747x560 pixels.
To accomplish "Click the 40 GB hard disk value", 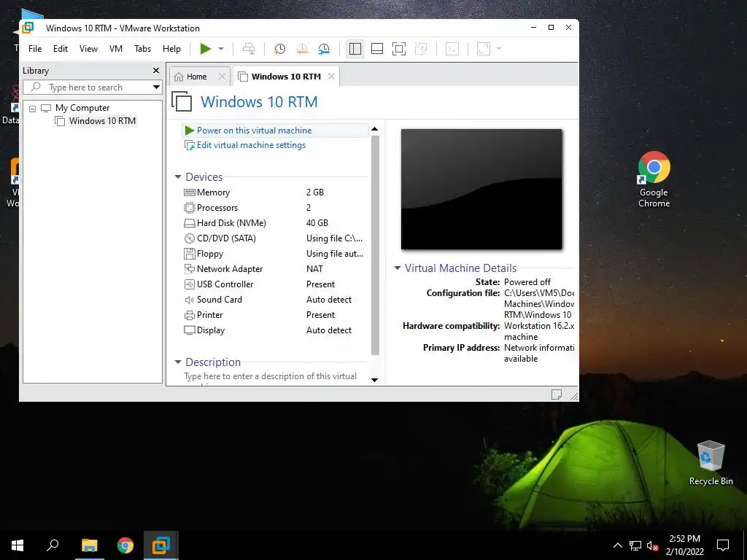I will click(x=317, y=223).
